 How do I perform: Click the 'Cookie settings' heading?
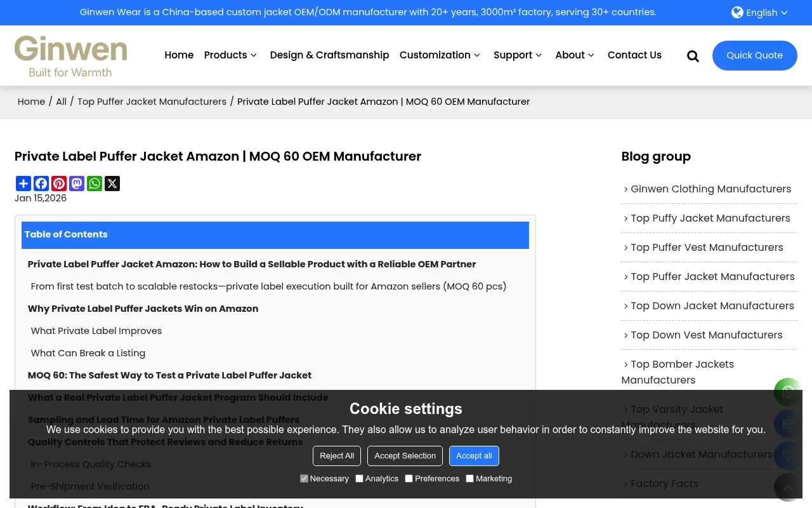[406, 409]
